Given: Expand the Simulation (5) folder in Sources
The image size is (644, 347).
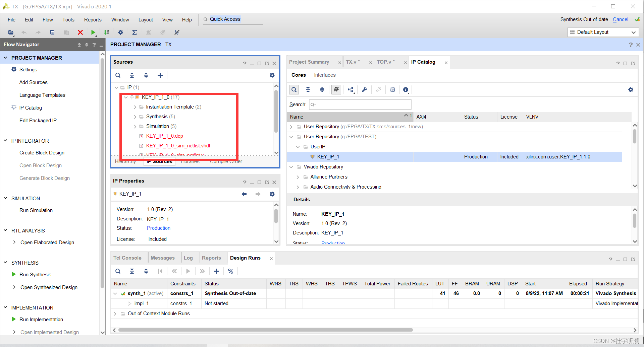Looking at the screenshot, I should [135, 127].
